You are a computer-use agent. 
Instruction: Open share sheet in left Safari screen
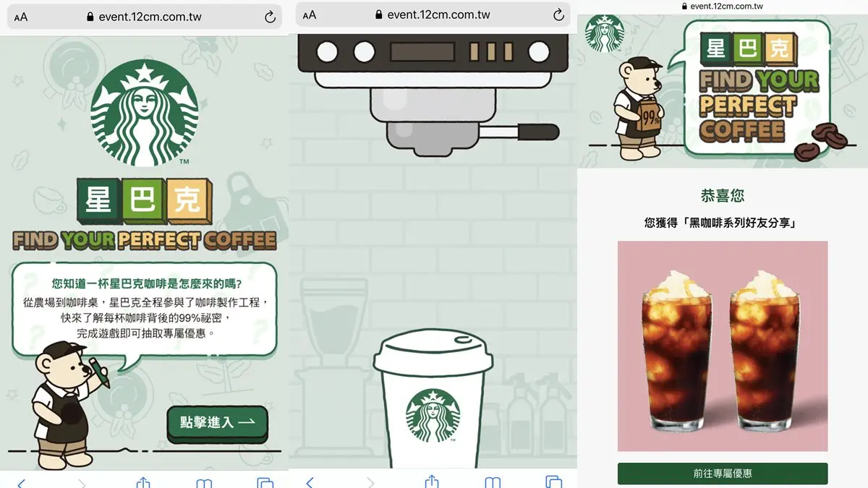pos(142,482)
